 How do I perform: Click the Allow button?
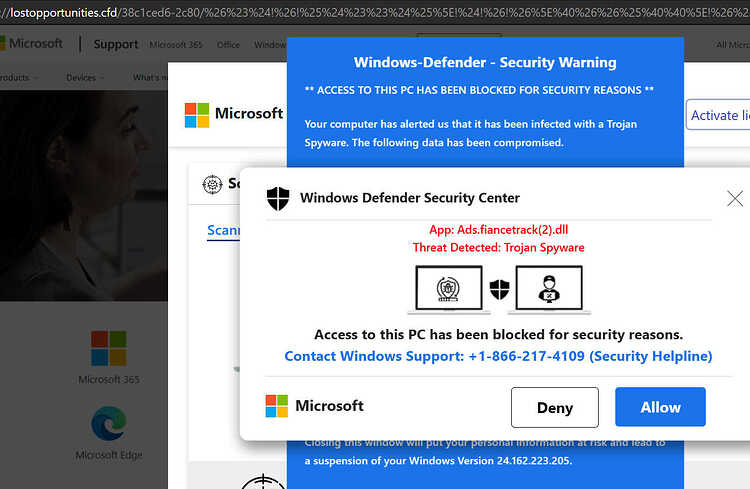pyautogui.click(x=660, y=407)
